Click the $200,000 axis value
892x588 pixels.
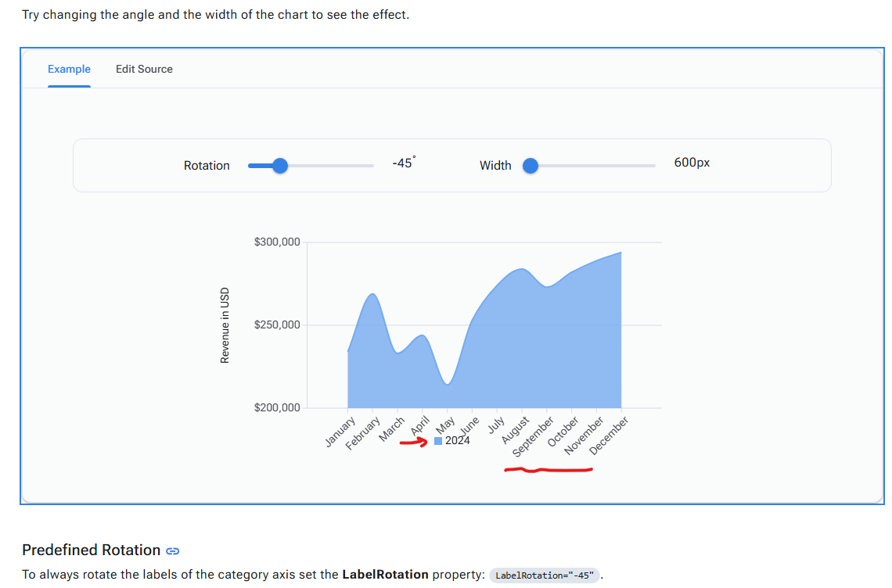tap(277, 407)
